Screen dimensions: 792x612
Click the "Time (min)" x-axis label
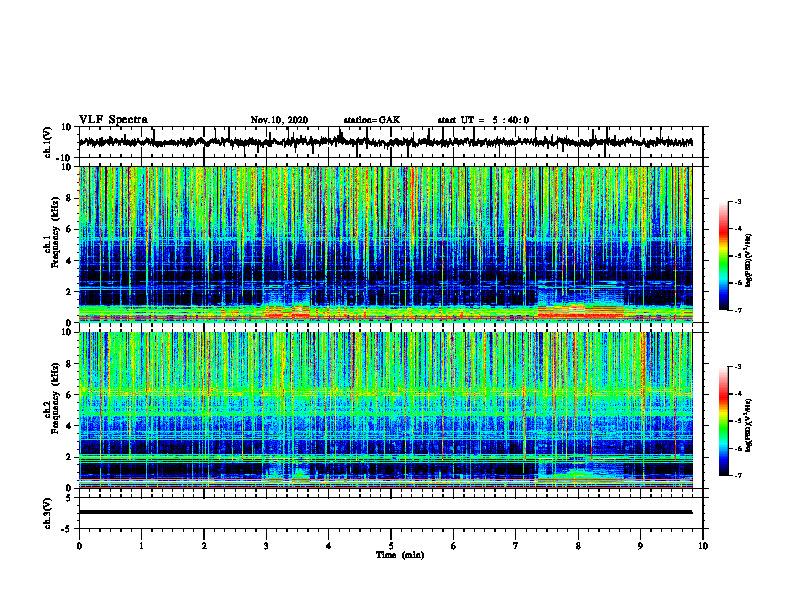tap(400, 555)
